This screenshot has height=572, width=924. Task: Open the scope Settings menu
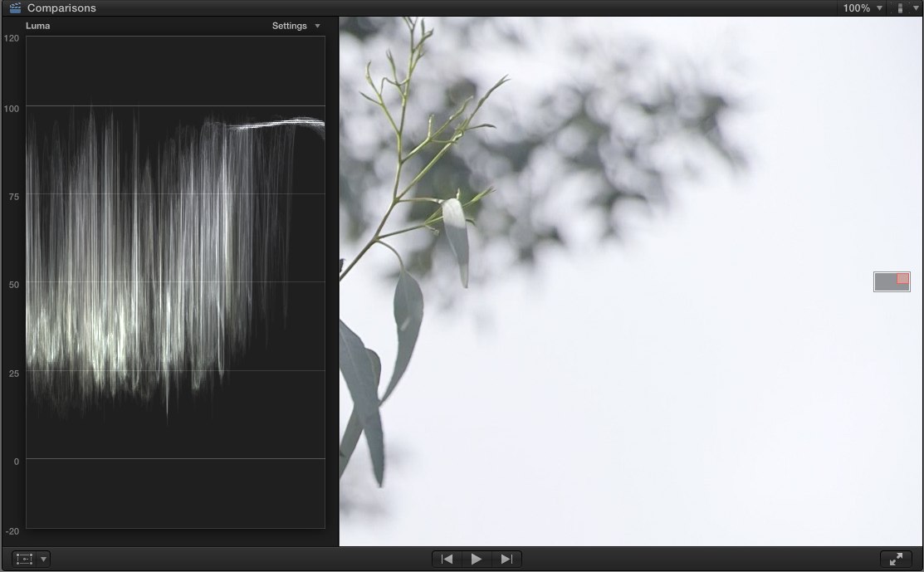click(296, 26)
